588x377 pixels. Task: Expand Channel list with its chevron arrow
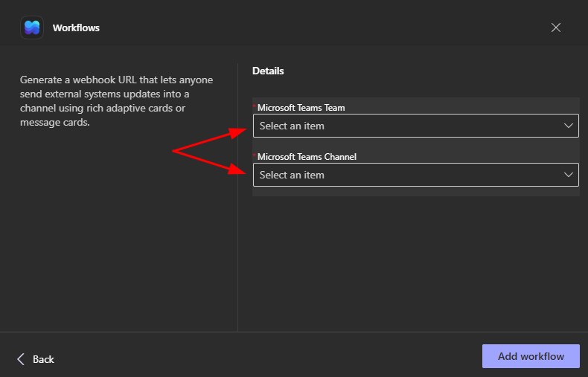coord(569,175)
